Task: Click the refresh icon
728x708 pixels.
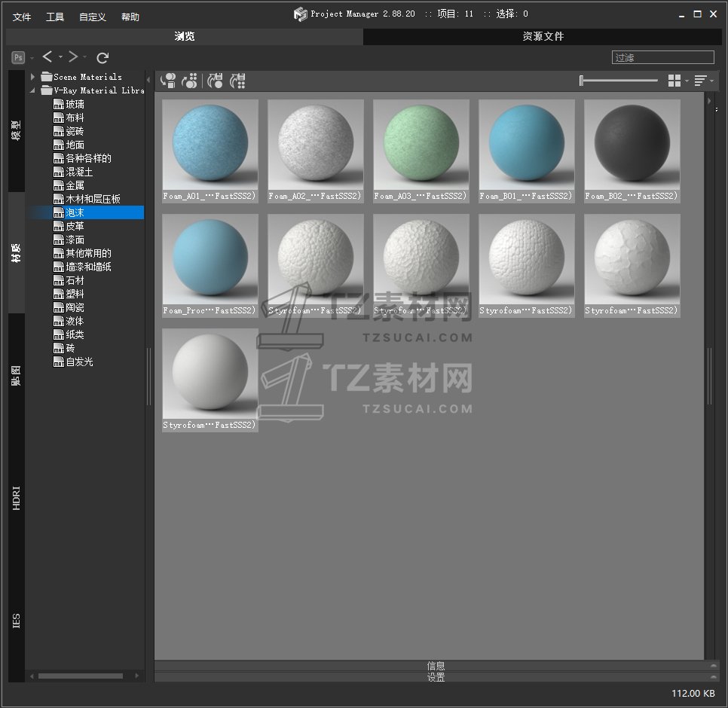Action: [102, 57]
